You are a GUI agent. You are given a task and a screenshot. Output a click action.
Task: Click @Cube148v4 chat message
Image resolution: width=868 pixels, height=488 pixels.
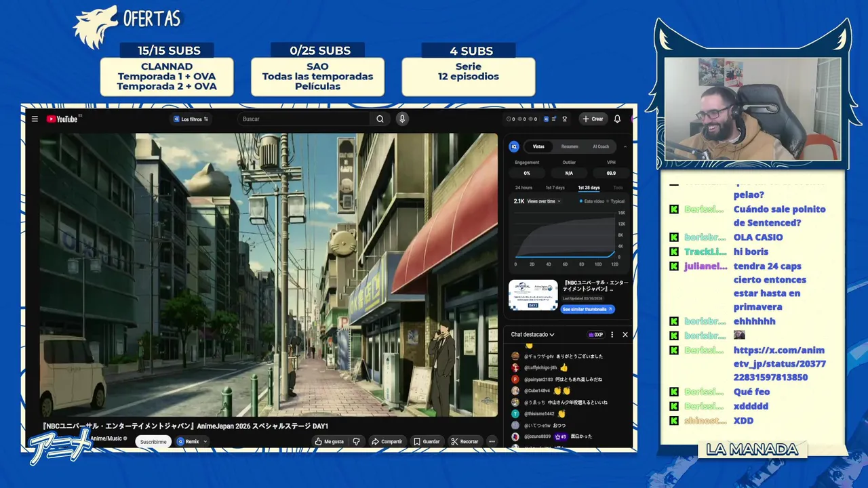pos(541,391)
